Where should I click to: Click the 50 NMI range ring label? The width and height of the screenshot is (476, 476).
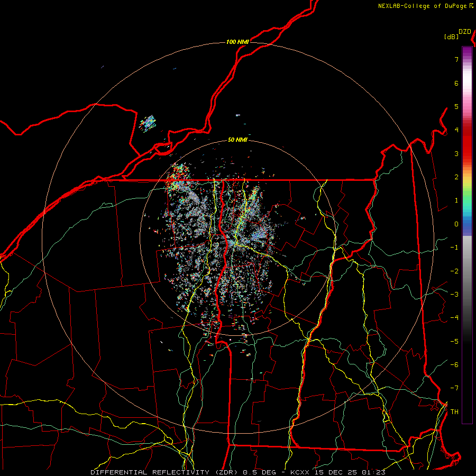pos(237,140)
